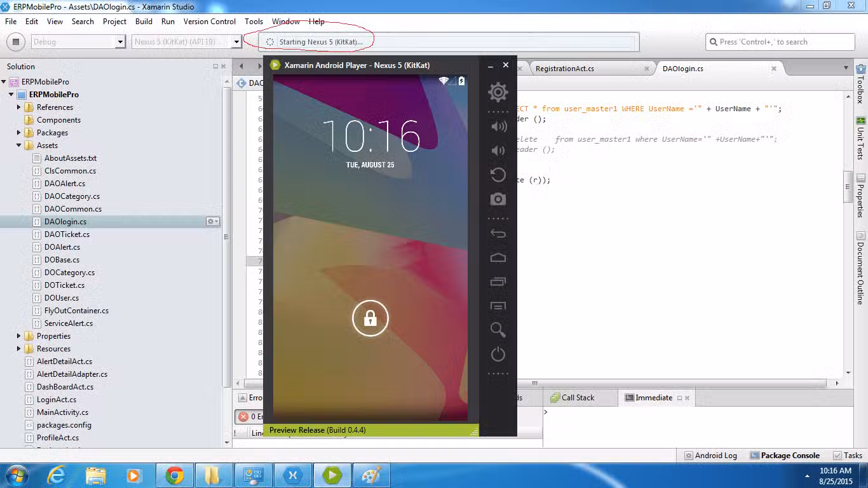The height and width of the screenshot is (488, 868).
Task: Collapse the Assets folder in solution tree
Action: (x=19, y=146)
